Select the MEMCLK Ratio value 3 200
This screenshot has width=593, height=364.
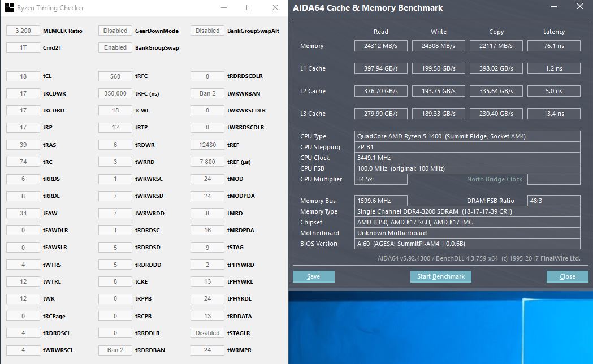(x=23, y=31)
